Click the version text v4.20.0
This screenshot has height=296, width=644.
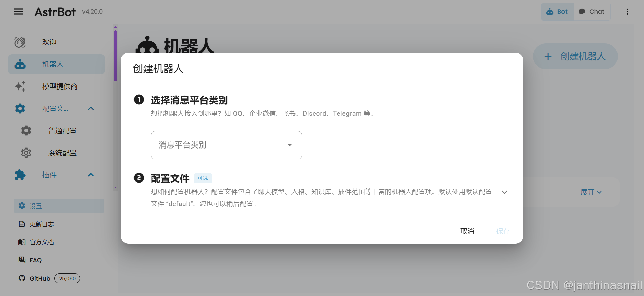[x=92, y=12]
